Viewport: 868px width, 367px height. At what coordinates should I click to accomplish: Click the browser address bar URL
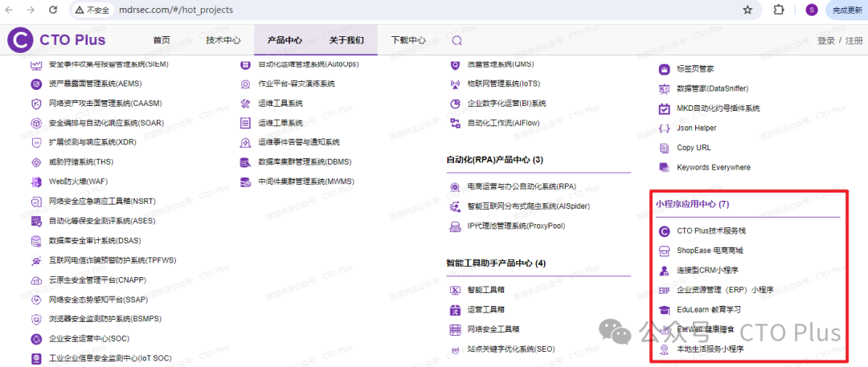(175, 10)
